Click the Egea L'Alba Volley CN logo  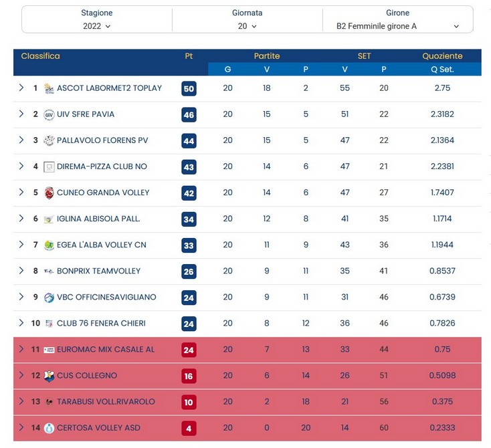pyautogui.click(x=49, y=245)
